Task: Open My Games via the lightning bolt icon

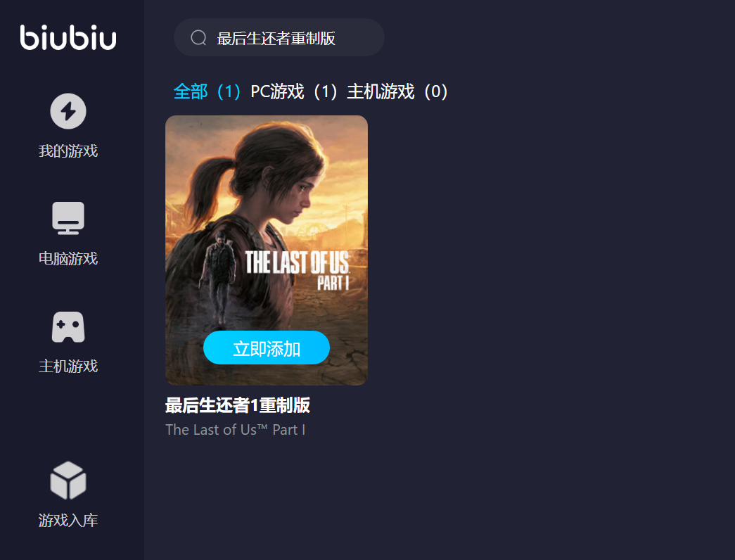Action: coord(68,111)
